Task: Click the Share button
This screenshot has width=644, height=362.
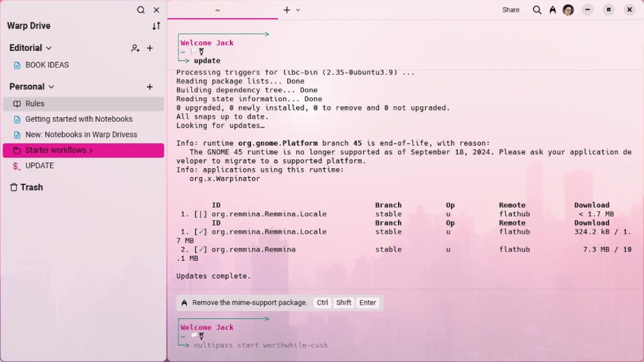Action: pos(511,10)
